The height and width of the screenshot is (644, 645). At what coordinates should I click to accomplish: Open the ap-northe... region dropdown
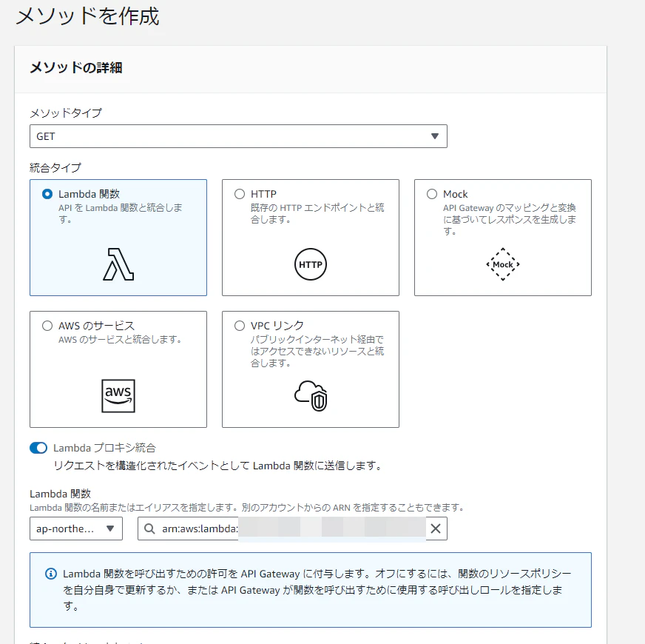point(76,529)
